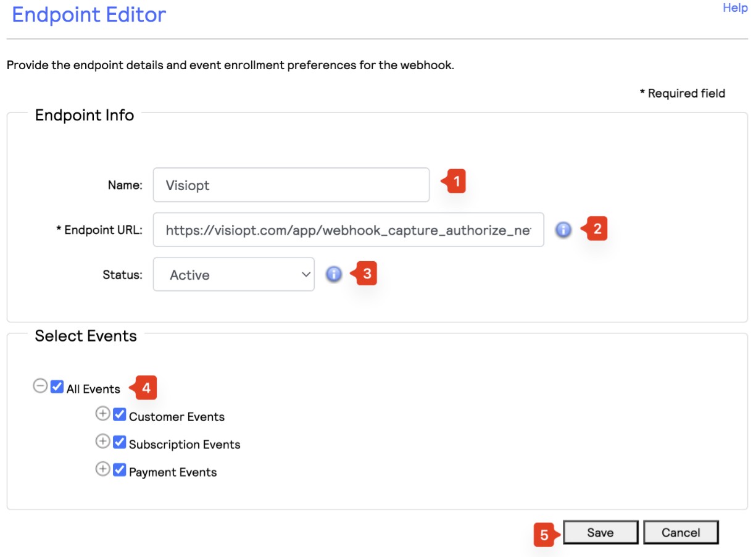Collapse the All Events tree node
The image size is (756, 557).
point(40,387)
